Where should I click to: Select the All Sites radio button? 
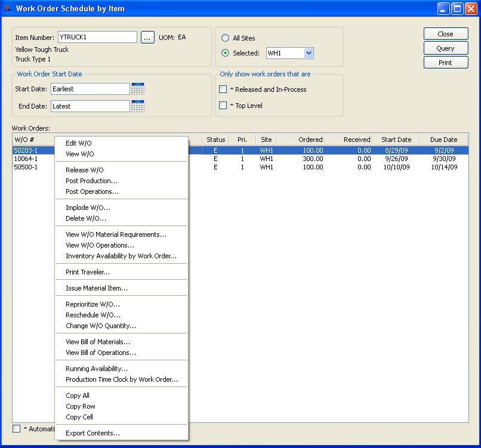click(x=225, y=38)
